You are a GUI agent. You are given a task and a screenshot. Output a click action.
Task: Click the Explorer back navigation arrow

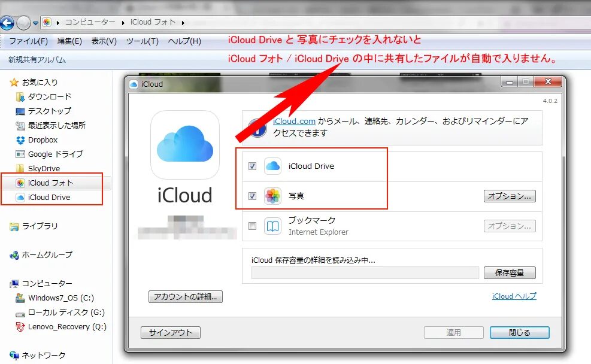point(7,23)
